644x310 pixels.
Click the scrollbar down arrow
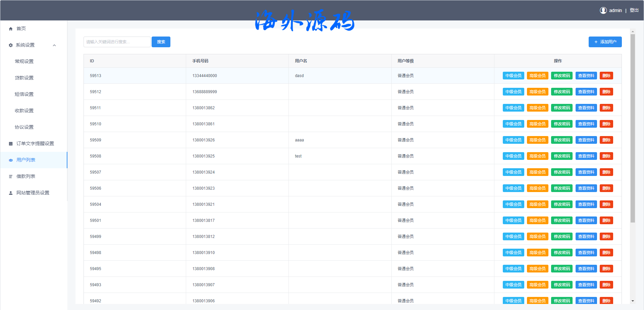[633, 301]
